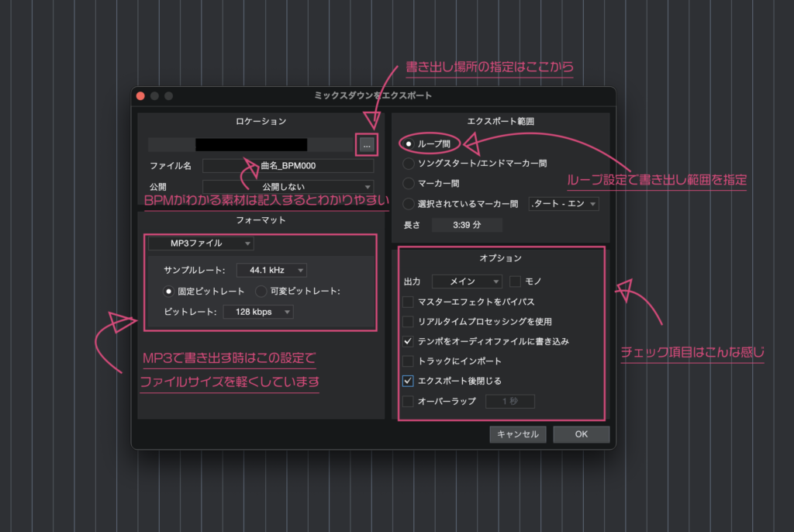Choose the マーカー間 radio option
Viewport: 794px width, 532px height.
[409, 184]
